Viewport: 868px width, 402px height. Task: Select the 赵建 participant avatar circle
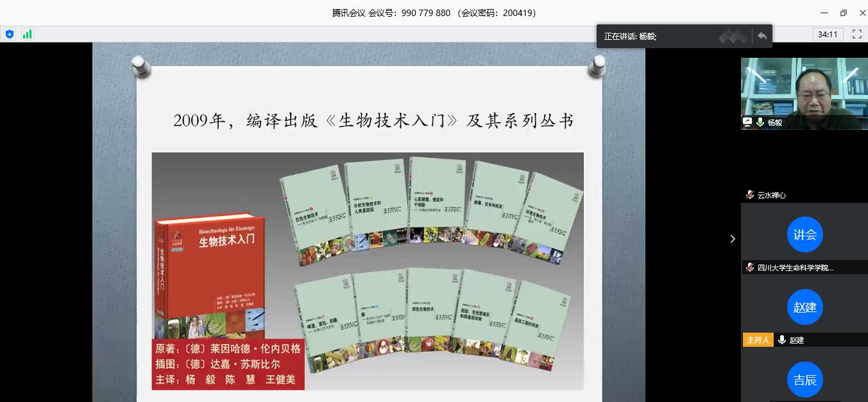pos(804,308)
